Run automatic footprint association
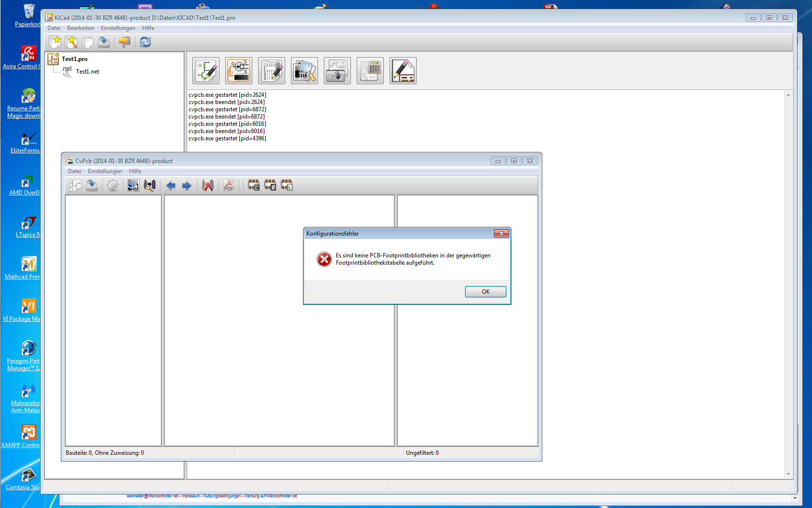This screenshot has width=812, height=508. coord(150,185)
